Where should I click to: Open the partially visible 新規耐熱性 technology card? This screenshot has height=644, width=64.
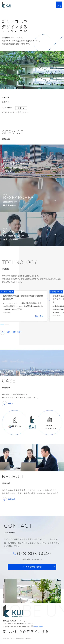pyautogui.click(x=57, y=306)
